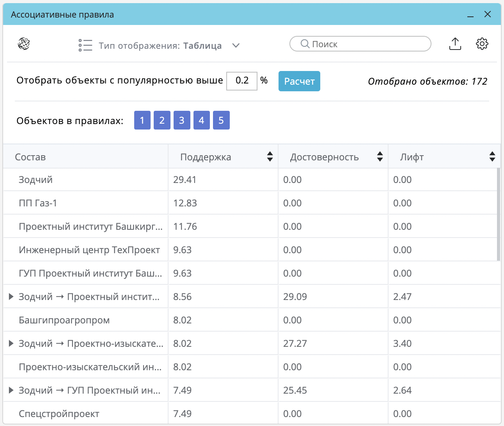Sort table by Лифт column arrows

tap(492, 157)
